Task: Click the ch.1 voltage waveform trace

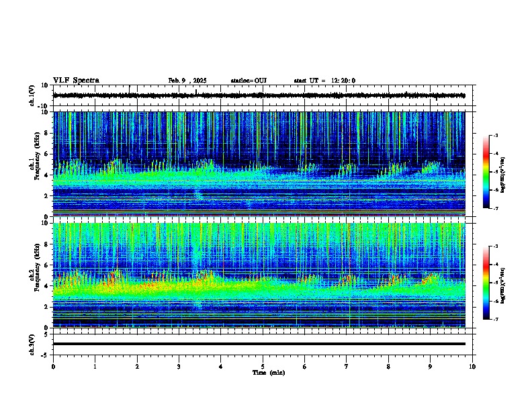Action: point(259,95)
